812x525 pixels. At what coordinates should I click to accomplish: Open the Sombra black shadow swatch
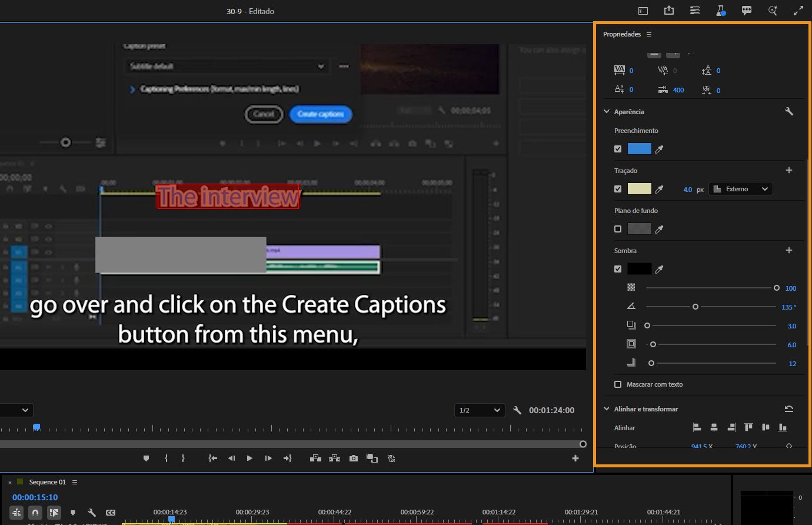pyautogui.click(x=639, y=269)
